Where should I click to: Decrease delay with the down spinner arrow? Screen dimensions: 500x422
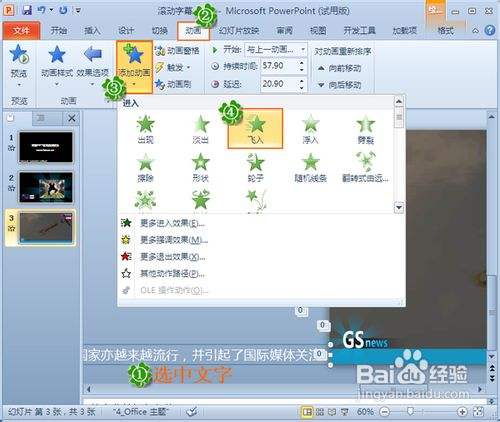point(302,88)
